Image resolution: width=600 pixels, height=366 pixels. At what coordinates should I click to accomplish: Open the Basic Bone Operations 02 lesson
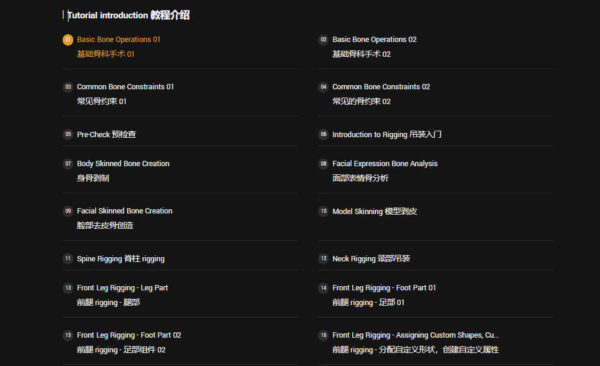point(374,39)
